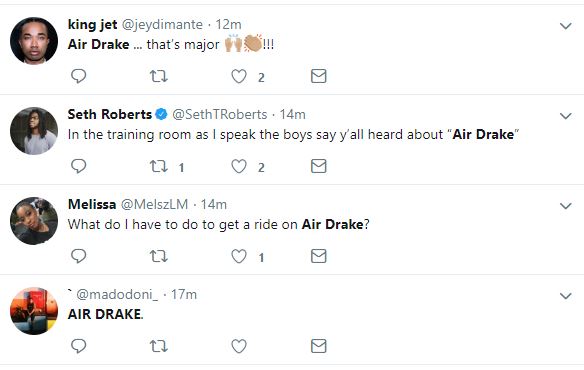The width and height of the screenshot is (584, 370).
Task: Retweet Melissa's tweet
Action: point(159,256)
